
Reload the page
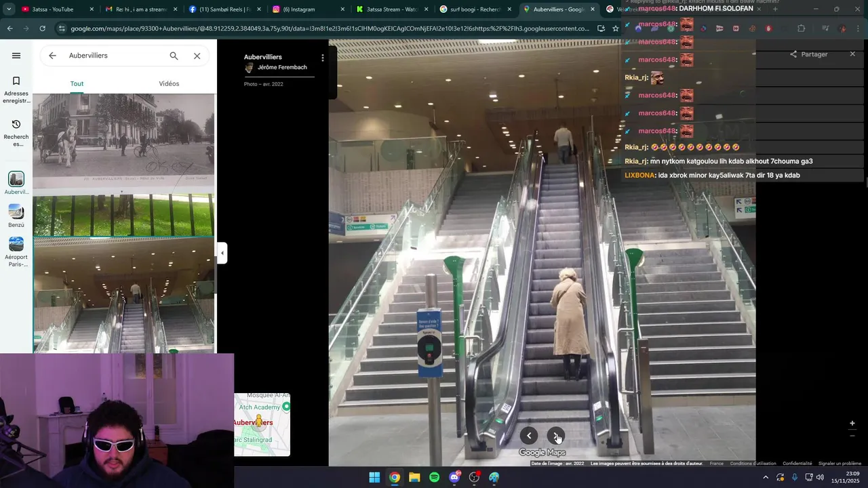(x=42, y=28)
